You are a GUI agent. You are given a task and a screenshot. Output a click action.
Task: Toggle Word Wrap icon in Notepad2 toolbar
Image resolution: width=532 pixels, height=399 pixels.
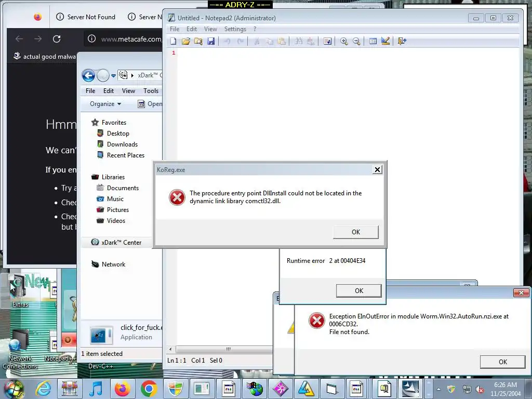point(327,41)
